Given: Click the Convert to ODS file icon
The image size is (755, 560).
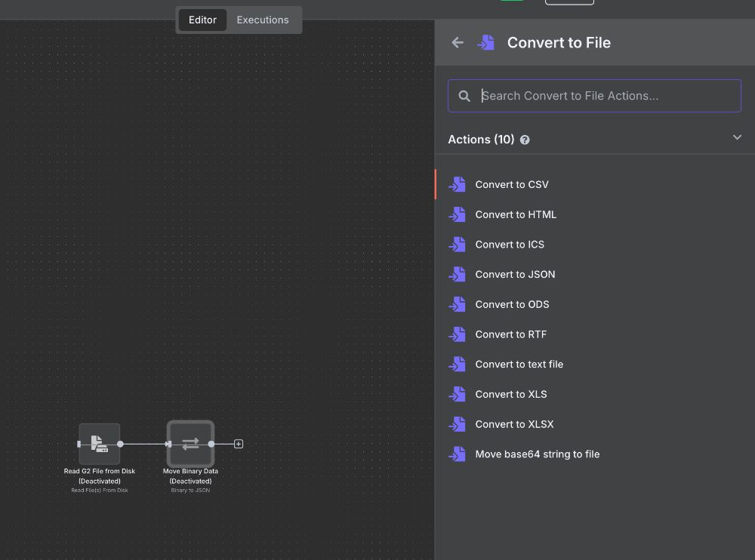Looking at the screenshot, I should pos(457,304).
